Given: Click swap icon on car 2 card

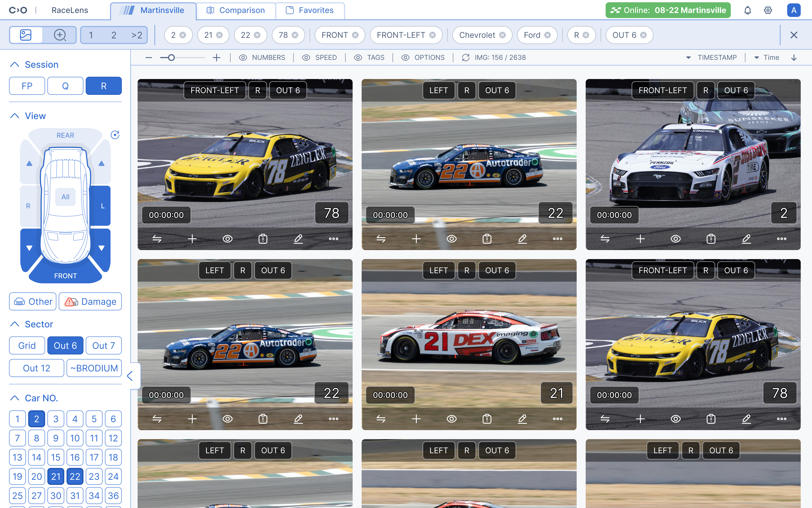Looking at the screenshot, I should (x=605, y=239).
